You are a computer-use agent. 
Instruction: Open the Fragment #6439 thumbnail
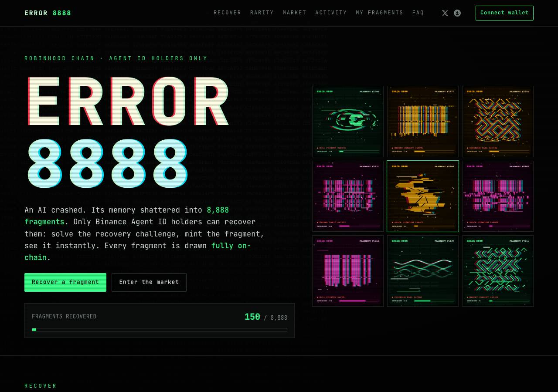[x=423, y=271]
